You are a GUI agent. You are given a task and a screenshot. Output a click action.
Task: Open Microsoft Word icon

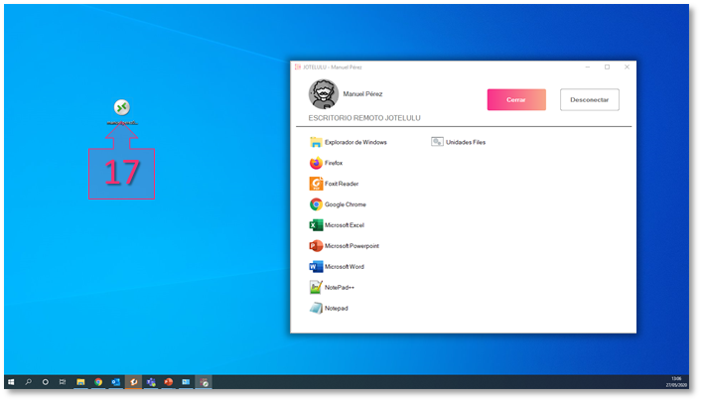(316, 267)
